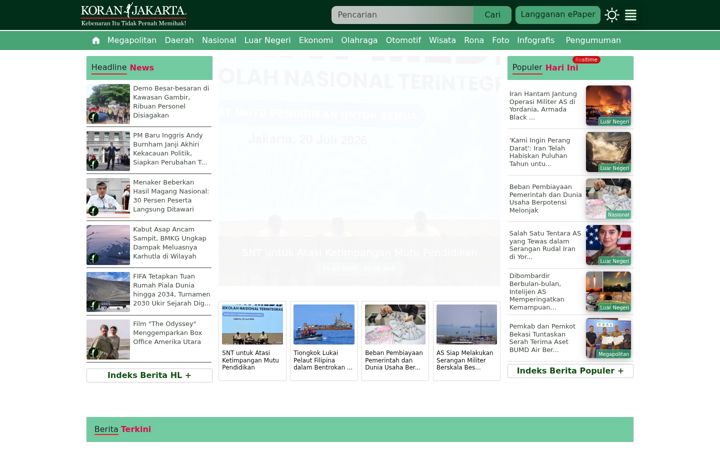The height and width of the screenshot is (450, 720).
Task: Click Nasional-tagged money thumbnail in Populer
Action: 608,198
